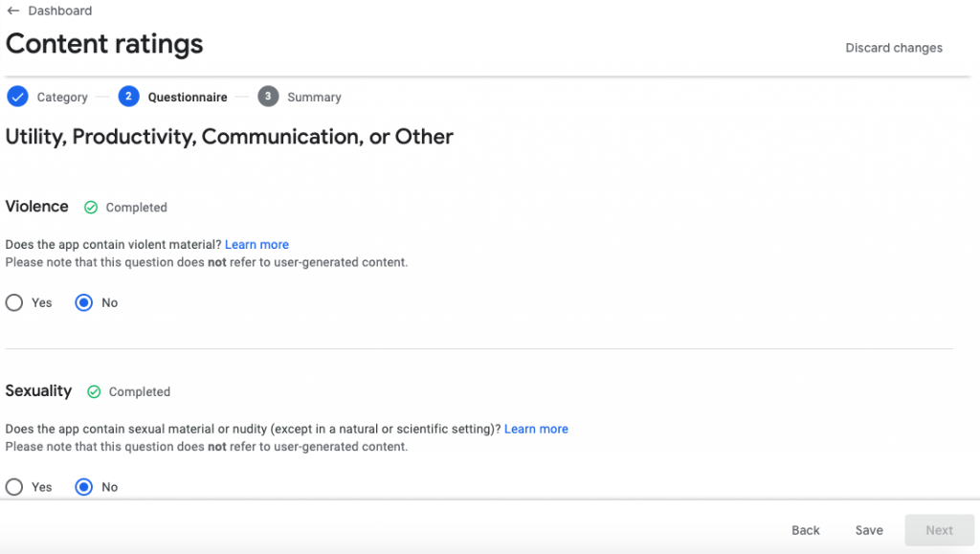Click the green Completed check next to Sexuality

(x=94, y=392)
